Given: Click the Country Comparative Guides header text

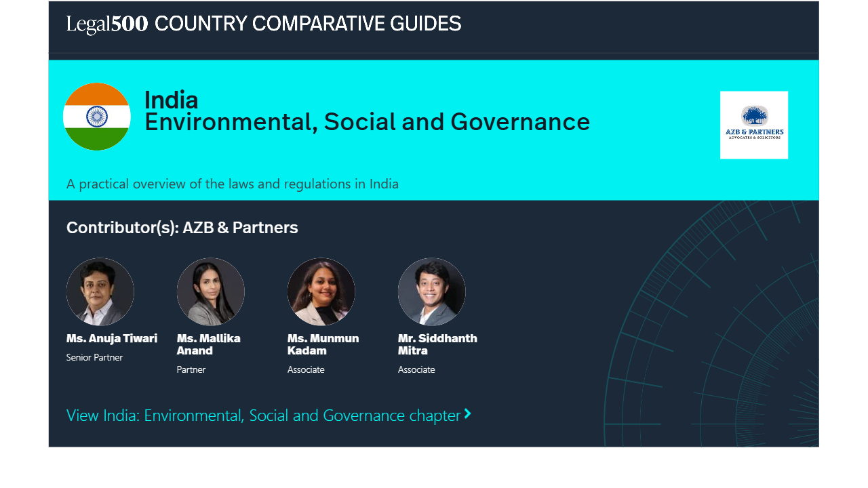Looking at the screenshot, I should 308,24.
